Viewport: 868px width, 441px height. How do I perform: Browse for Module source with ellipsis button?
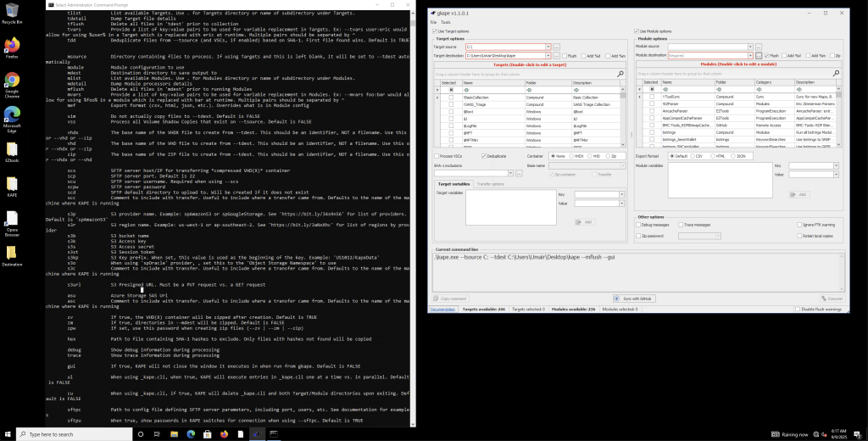[759, 47]
